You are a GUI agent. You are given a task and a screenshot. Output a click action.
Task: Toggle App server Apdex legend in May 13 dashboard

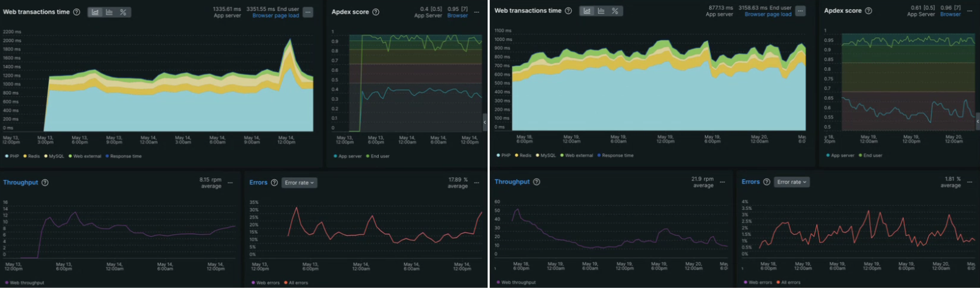pyautogui.click(x=348, y=156)
